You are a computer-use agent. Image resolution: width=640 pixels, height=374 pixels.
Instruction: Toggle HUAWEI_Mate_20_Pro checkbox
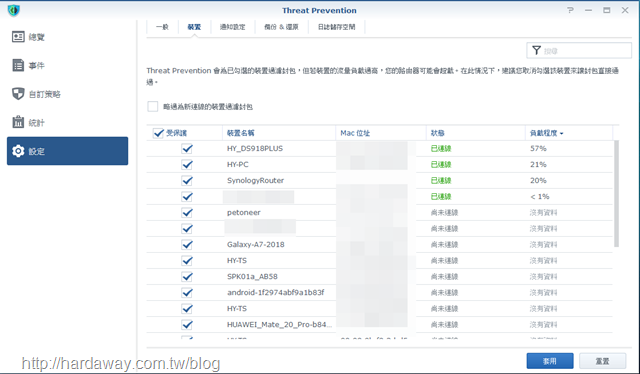187,325
